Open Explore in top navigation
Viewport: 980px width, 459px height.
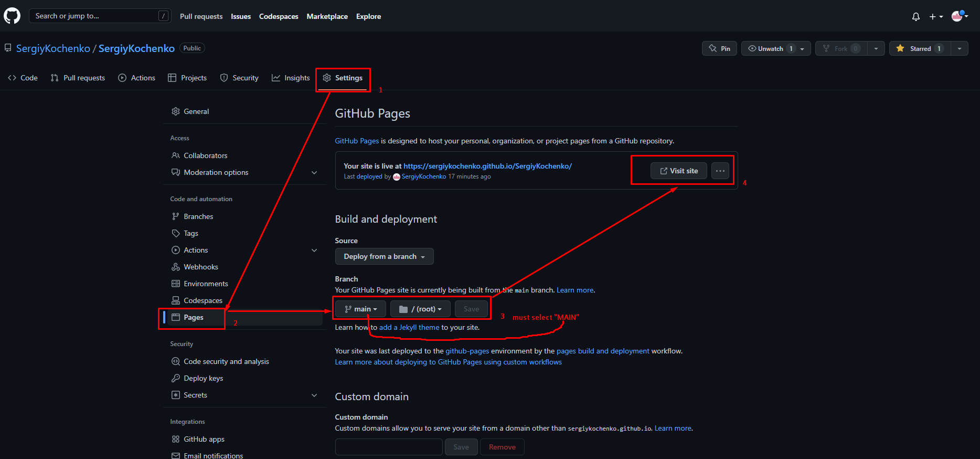coord(368,16)
